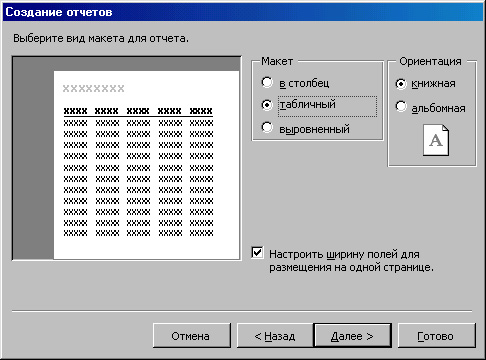Click 'Выберите вид макета для отчета.' text
Viewport: 486px width, 360px height.
pos(101,38)
